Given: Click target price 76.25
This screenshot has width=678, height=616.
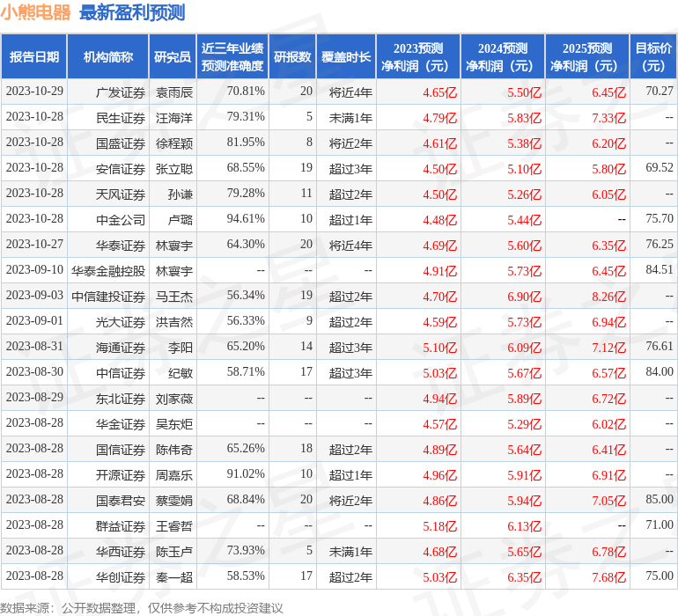Looking at the screenshot, I should pyautogui.click(x=660, y=245).
